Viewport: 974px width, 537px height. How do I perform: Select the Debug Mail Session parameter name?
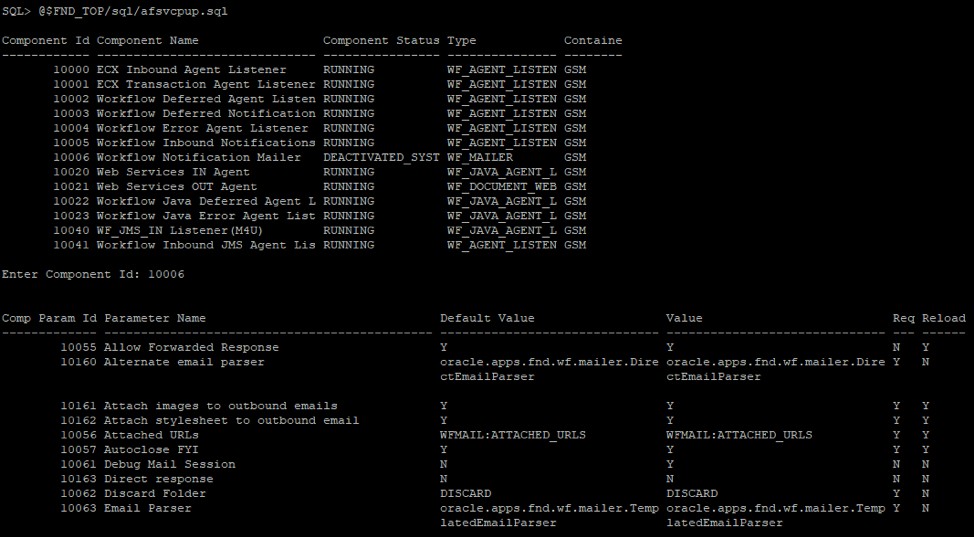click(169, 464)
